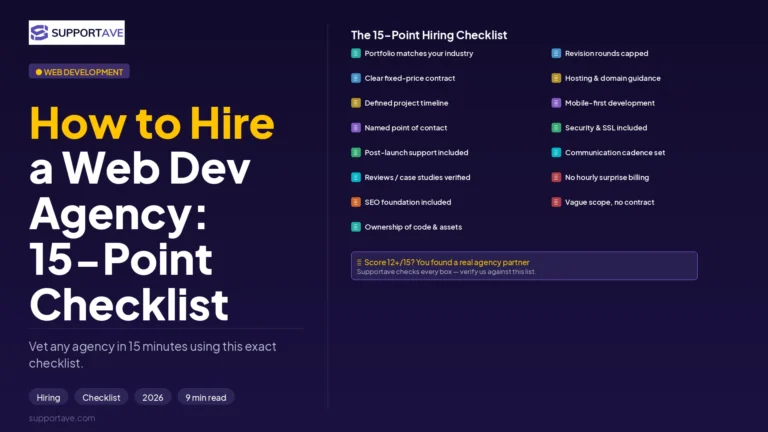The height and width of the screenshot is (432, 768).
Task: Click 'Supportave checks every box' subtext
Action: click(446, 272)
